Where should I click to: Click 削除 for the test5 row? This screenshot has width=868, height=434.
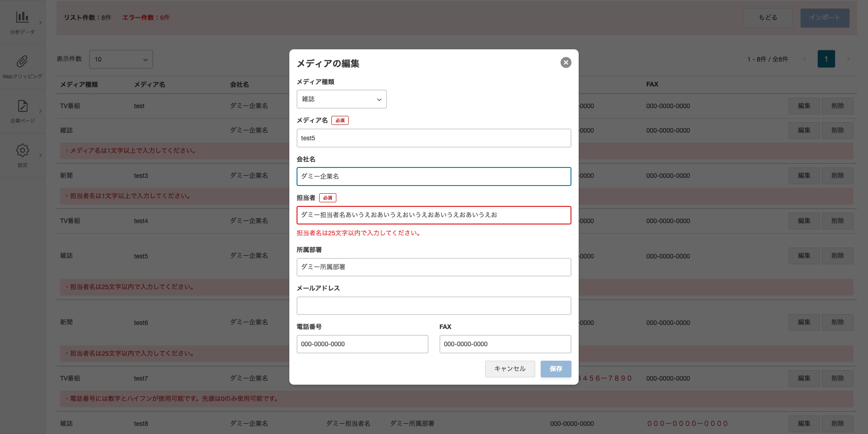coord(837,256)
